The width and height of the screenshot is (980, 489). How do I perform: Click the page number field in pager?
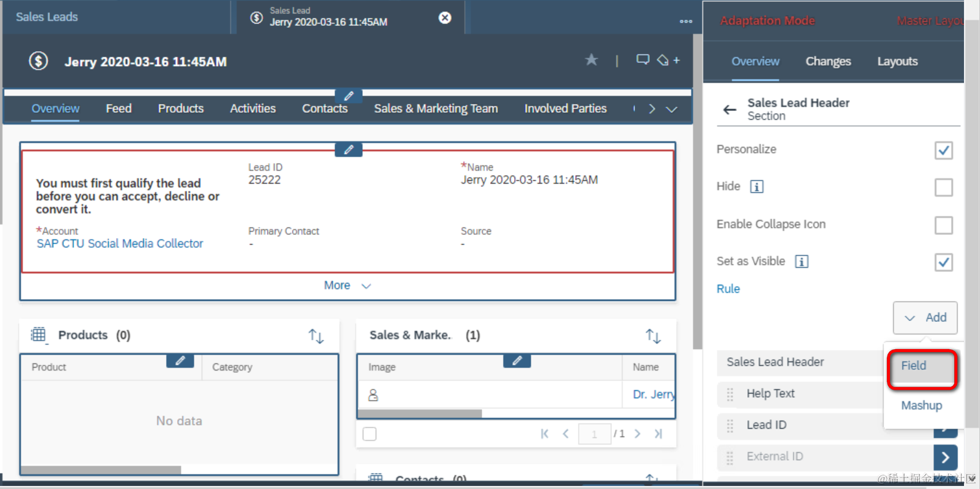pyautogui.click(x=594, y=434)
